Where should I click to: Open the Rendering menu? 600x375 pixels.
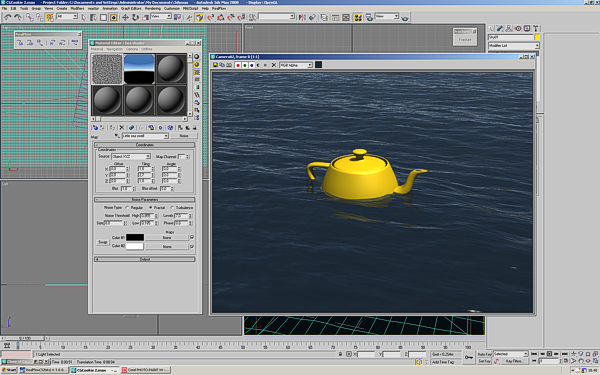153,8
